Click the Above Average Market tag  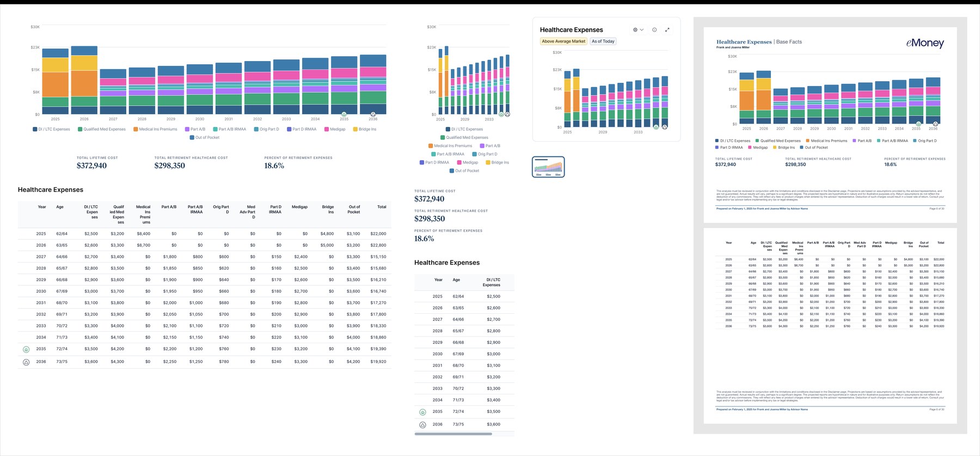563,41
